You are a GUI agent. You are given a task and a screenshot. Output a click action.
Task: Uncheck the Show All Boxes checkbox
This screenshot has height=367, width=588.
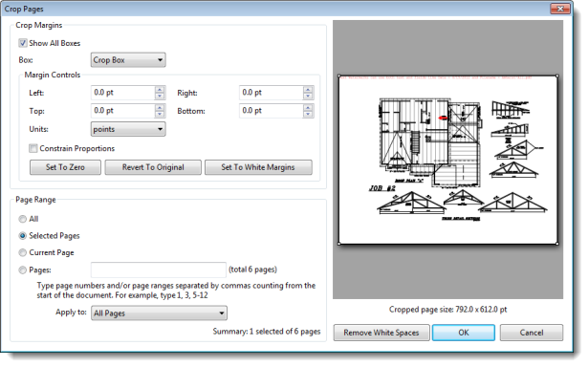point(23,43)
